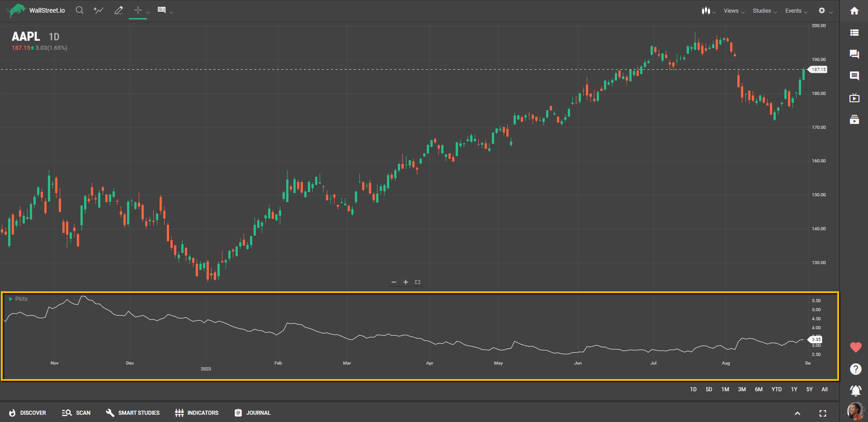Open the video library stack icon
Screen dimensions: 868x422
pos(854,119)
